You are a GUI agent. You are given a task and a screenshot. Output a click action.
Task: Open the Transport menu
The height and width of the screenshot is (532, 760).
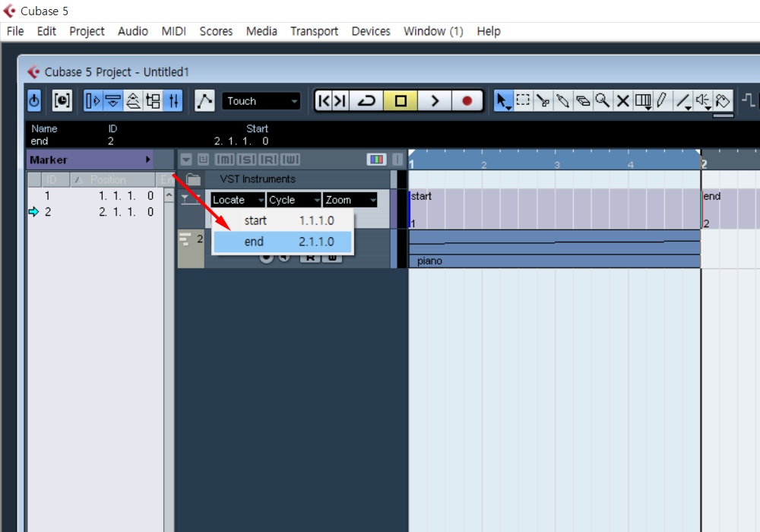click(x=314, y=31)
